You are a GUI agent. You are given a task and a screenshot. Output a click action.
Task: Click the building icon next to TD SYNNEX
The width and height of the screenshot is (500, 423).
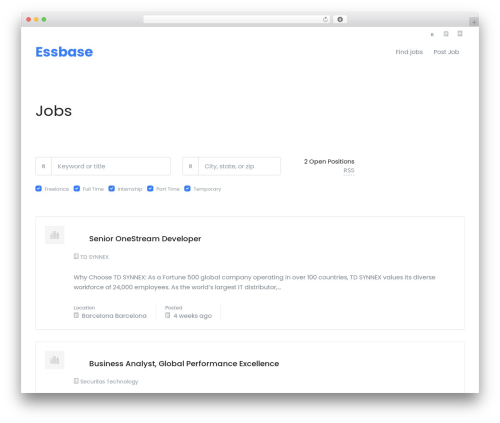tap(76, 256)
